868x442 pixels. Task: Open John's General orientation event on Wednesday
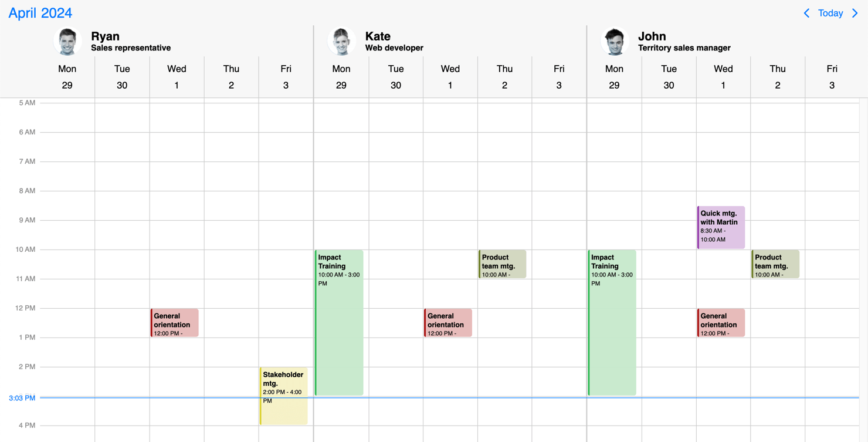(x=721, y=323)
